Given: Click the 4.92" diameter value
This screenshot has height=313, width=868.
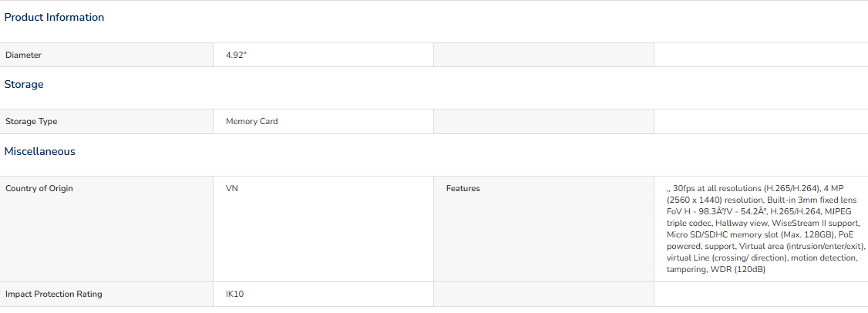Looking at the screenshot, I should click(x=236, y=56).
